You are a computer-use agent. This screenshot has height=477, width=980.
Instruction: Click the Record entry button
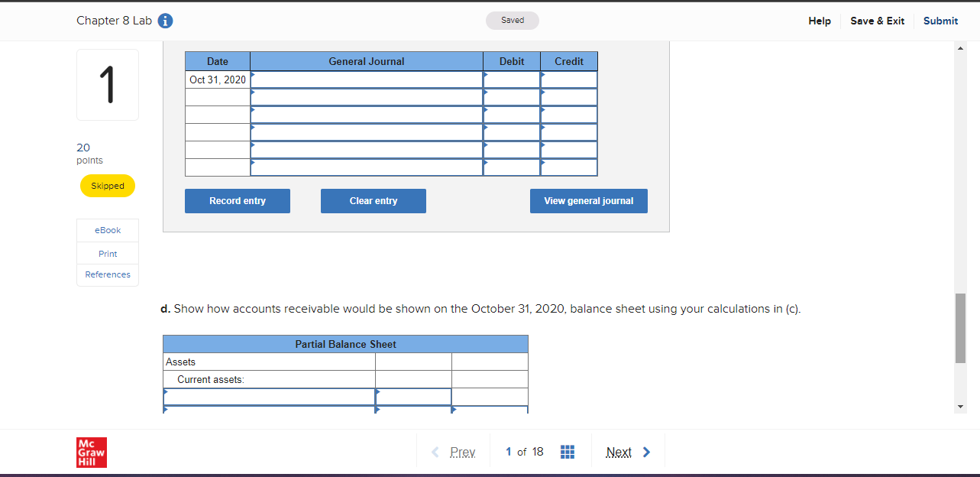[x=237, y=200]
